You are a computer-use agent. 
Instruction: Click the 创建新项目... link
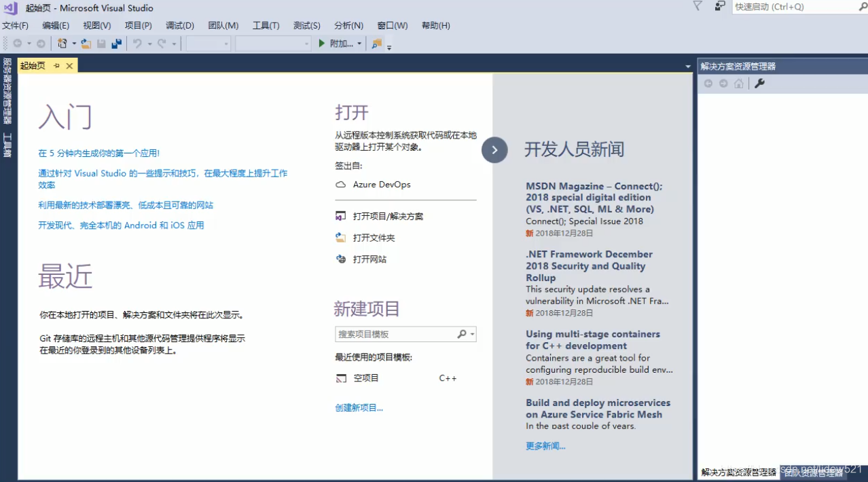[x=359, y=408]
